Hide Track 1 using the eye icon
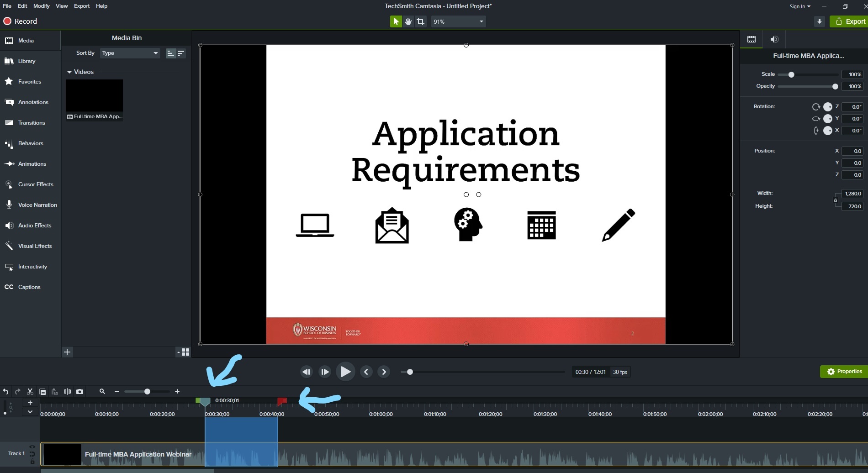Screen dimensions: 868x473 (32, 447)
